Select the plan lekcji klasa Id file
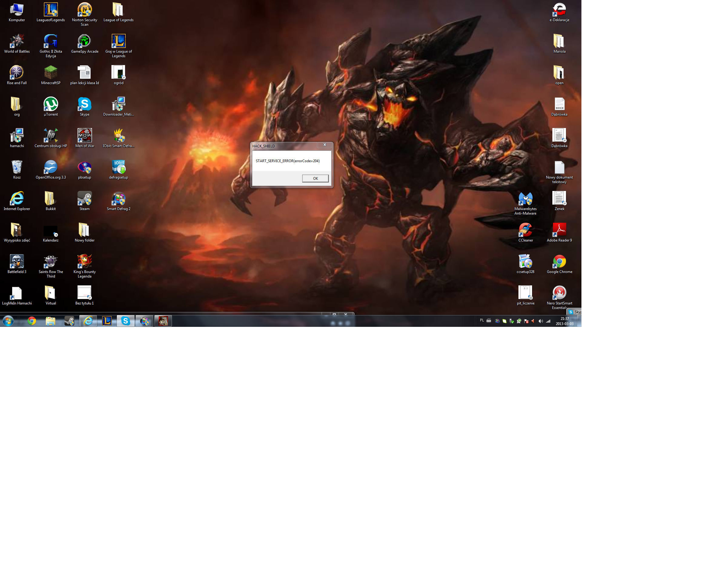Image resolution: width=728 pixels, height=572 pixels. click(84, 75)
